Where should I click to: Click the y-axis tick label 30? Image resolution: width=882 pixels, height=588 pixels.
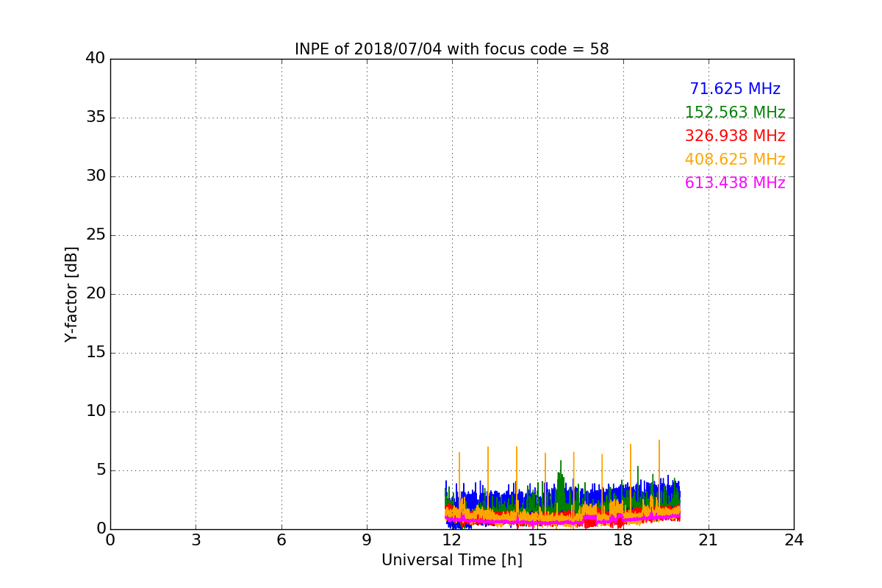(96, 176)
